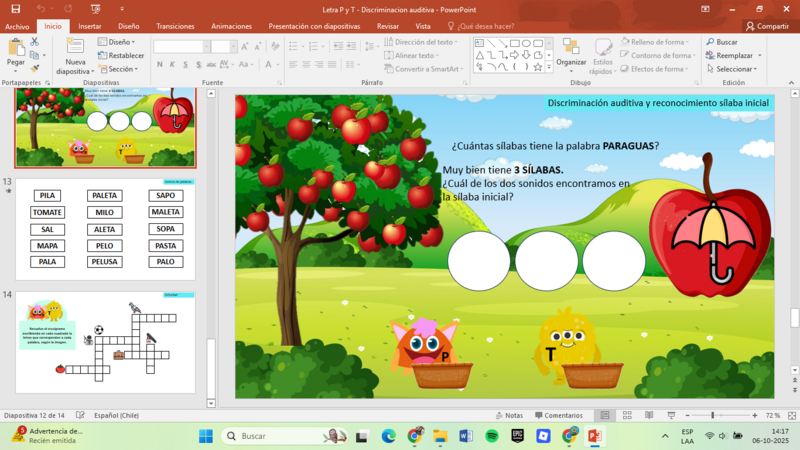Switch to Normal view icon in status bar
Screen dimensions: 800x450
click(605, 415)
